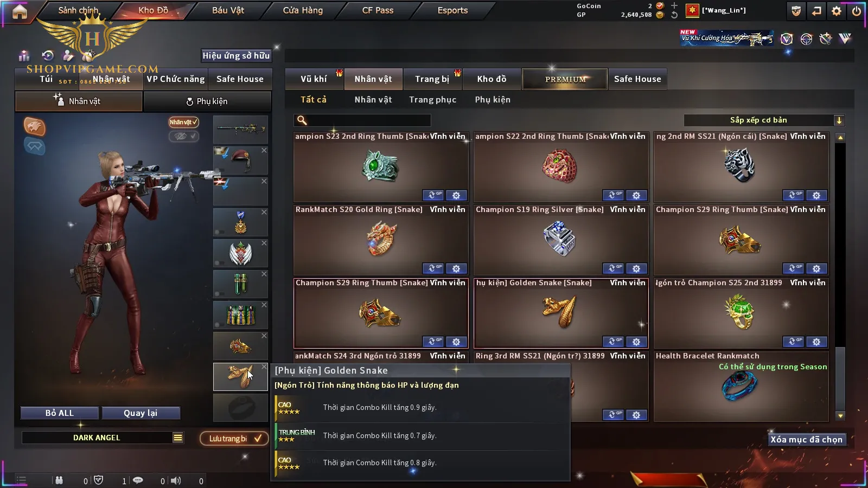Toggle the hidden-eye visibility option
The height and width of the screenshot is (488, 868).
click(183, 136)
